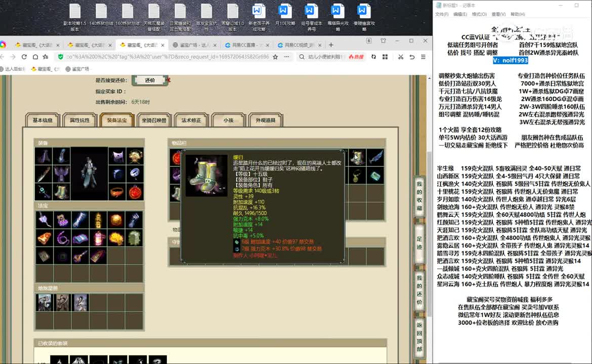592x364 pixels.
Task: Open the browser extensions grid icon
Action: (385, 57)
